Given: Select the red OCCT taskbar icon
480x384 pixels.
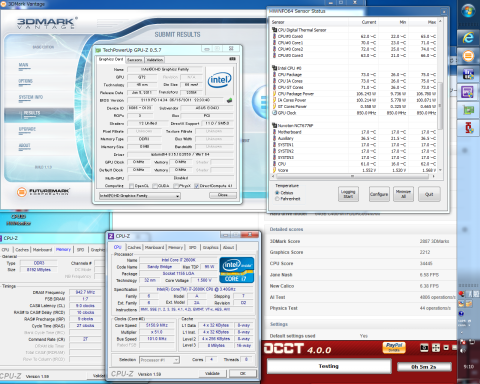Looking at the screenshot, I should (469, 128).
